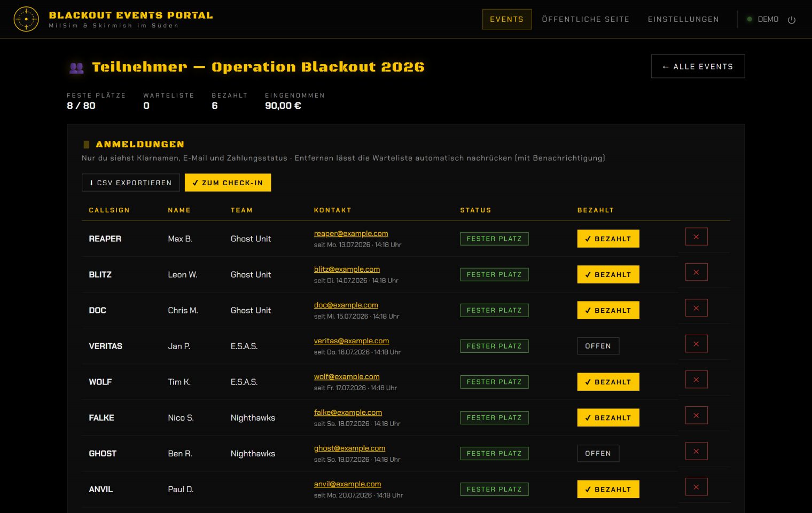Screen dimensions: 812x513
Task: Remove ANVIL with the red X
Action: tap(696, 487)
